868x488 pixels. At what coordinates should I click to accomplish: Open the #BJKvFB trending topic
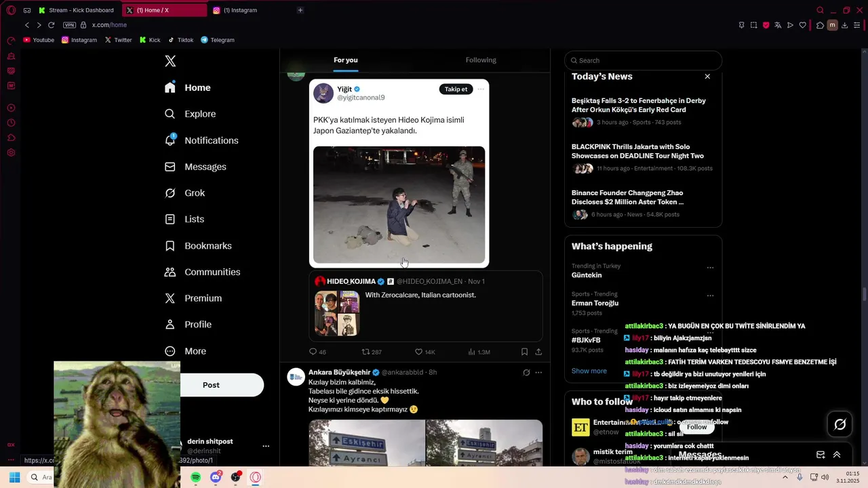click(586, 340)
